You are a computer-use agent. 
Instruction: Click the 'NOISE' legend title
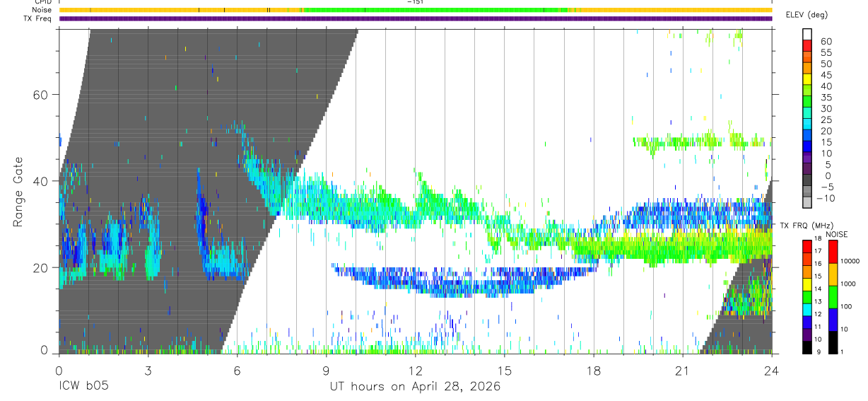coord(837,235)
